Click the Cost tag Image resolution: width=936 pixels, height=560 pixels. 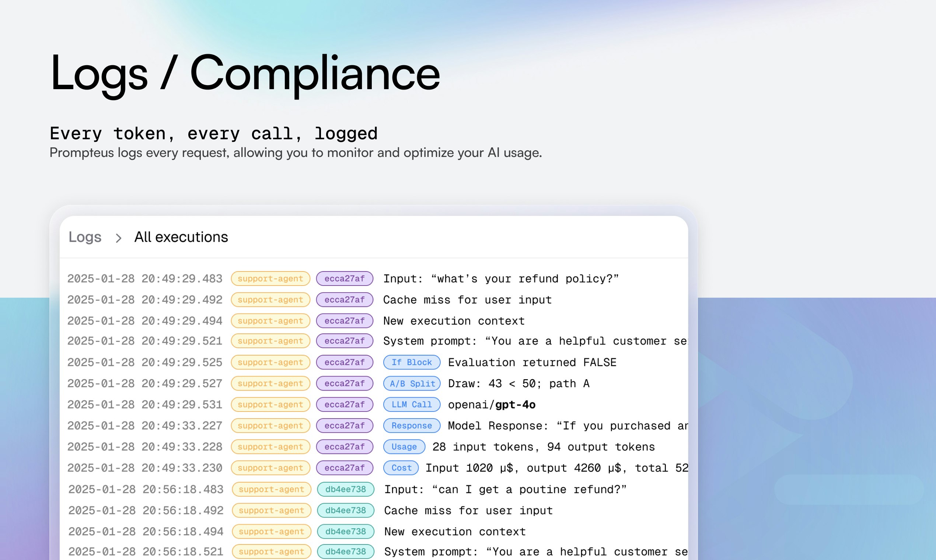click(401, 468)
